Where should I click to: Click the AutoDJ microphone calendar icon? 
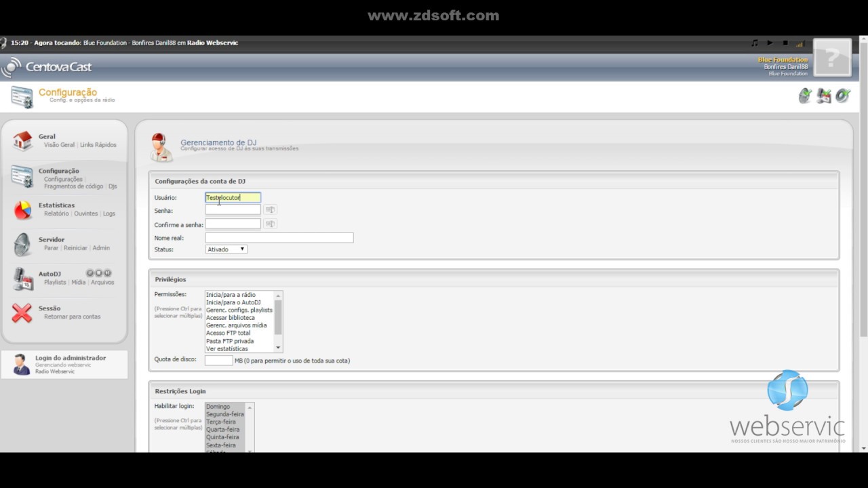coord(22,279)
